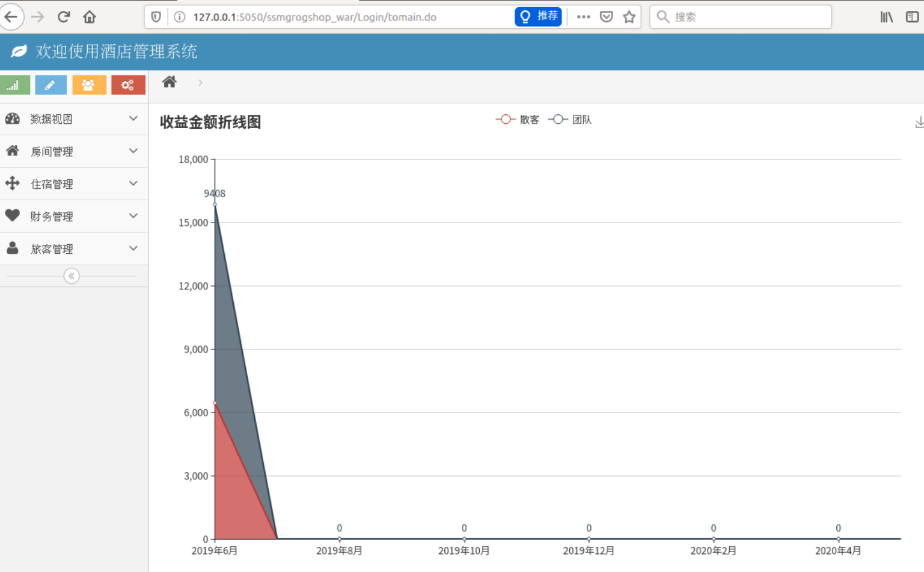Click the breadcrumb home icon
924x572 pixels.
coord(170,82)
